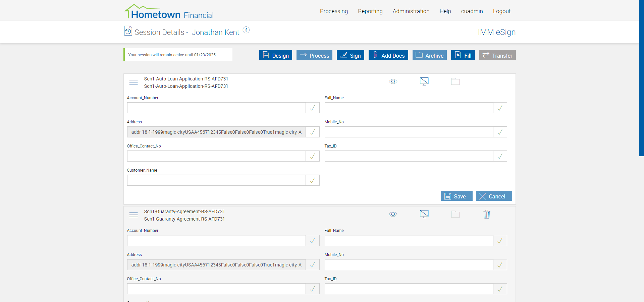Click checkmark beside Customer_Name in Auto-Loan-Application
Screen dimensions: 644x302
[313, 180]
